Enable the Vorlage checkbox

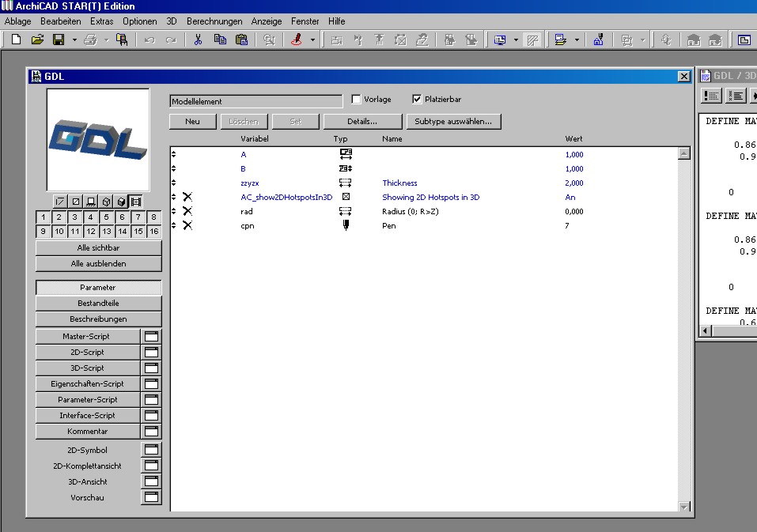click(356, 99)
